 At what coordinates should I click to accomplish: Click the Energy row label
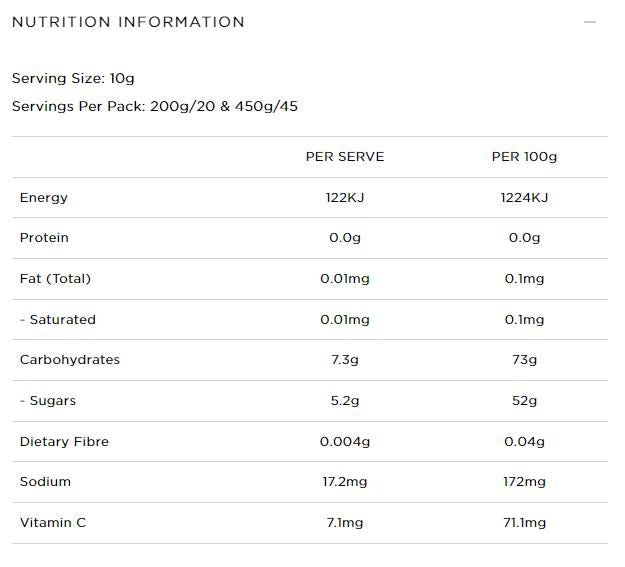[44, 198]
